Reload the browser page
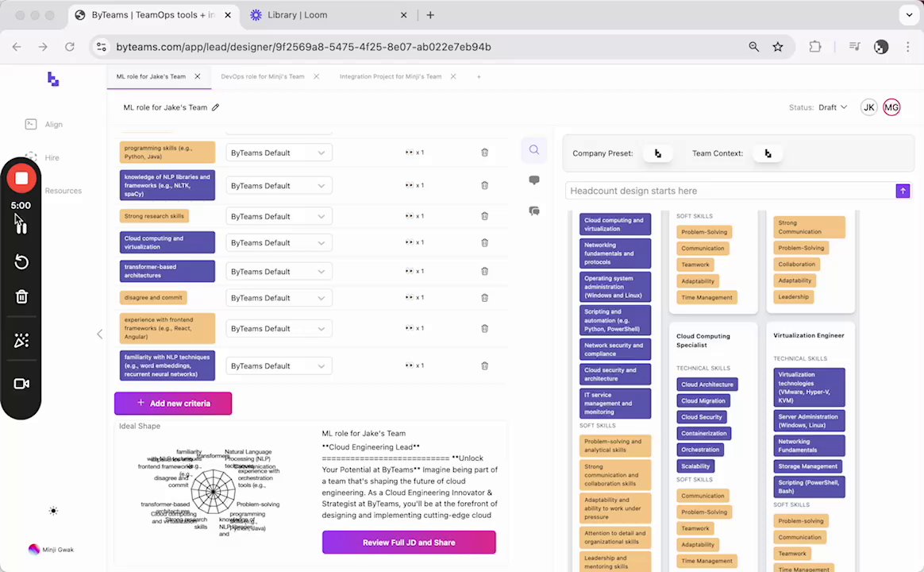The height and width of the screenshot is (572, 924). (x=70, y=47)
